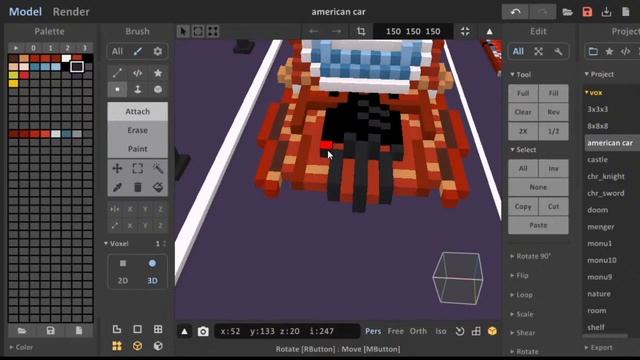Toggle mirror Y axis in the brush panel
The width and height of the screenshot is (640, 360).
coord(145,209)
